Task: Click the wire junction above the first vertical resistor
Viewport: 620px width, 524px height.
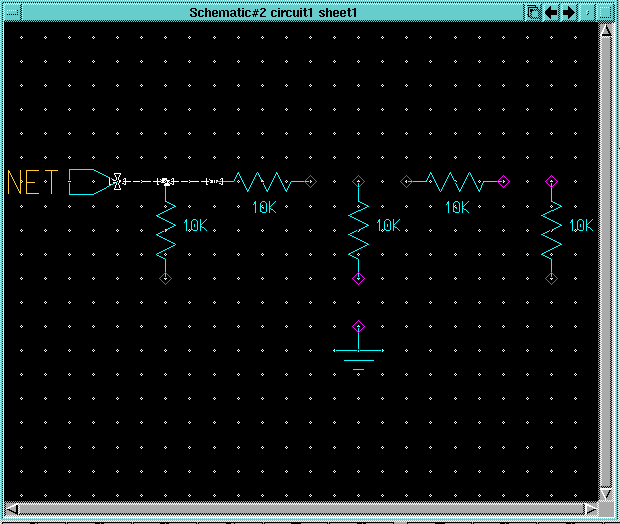Action: pos(166,182)
